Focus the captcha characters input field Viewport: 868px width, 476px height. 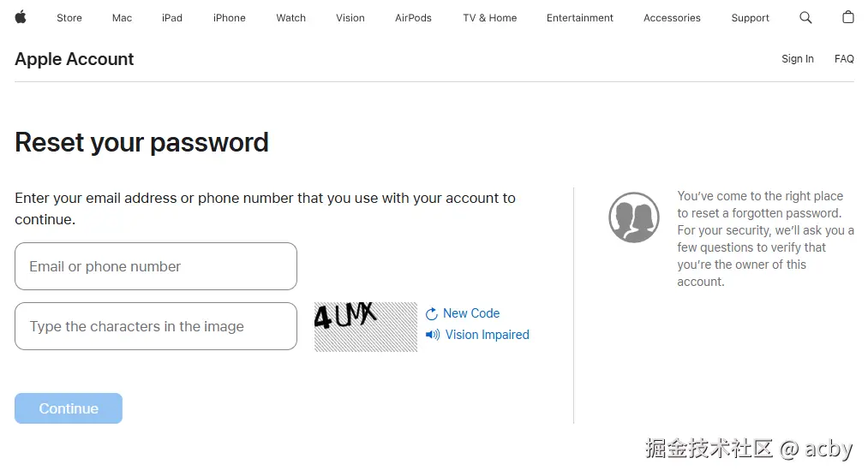156,326
